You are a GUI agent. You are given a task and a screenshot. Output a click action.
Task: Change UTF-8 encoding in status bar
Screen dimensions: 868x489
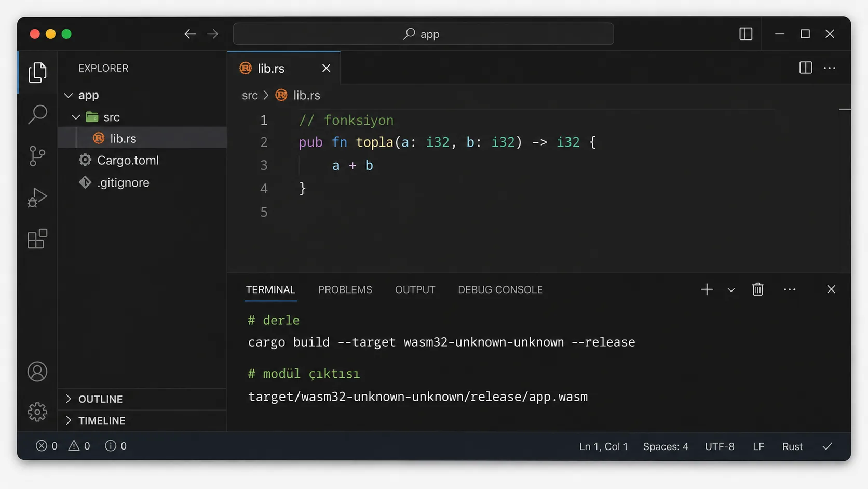pos(720,446)
